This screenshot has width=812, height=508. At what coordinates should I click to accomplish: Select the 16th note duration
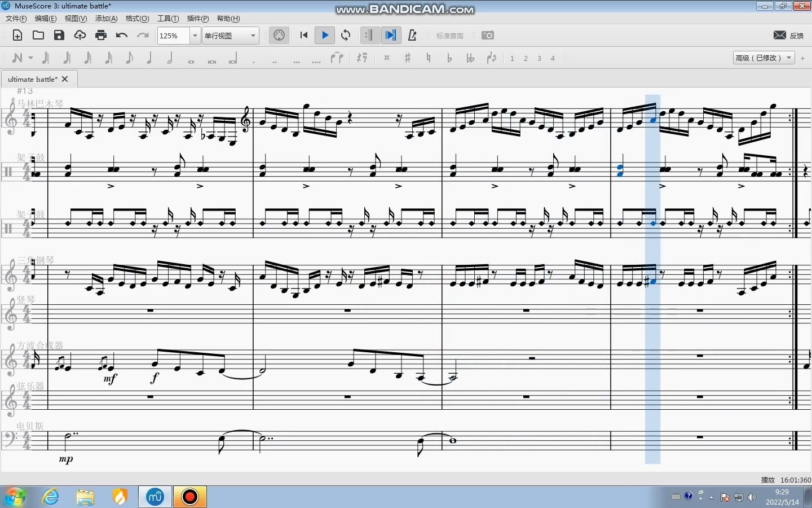(x=108, y=58)
